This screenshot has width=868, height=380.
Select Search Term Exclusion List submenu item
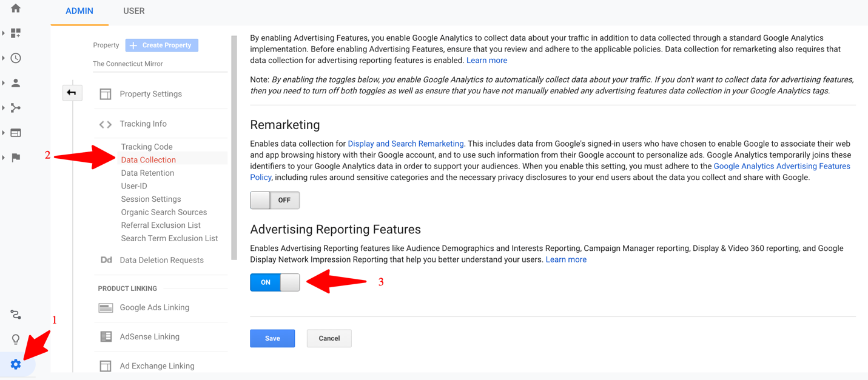click(x=169, y=238)
